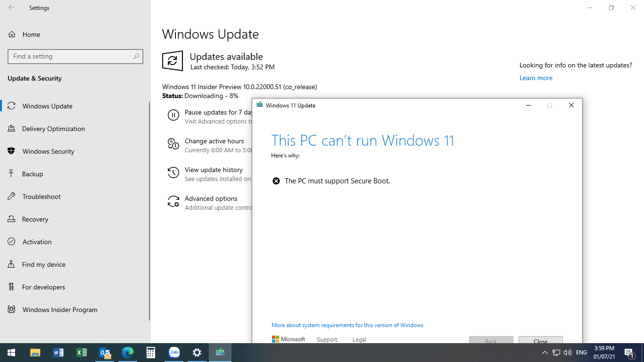Open More about system requirements link

347,325
